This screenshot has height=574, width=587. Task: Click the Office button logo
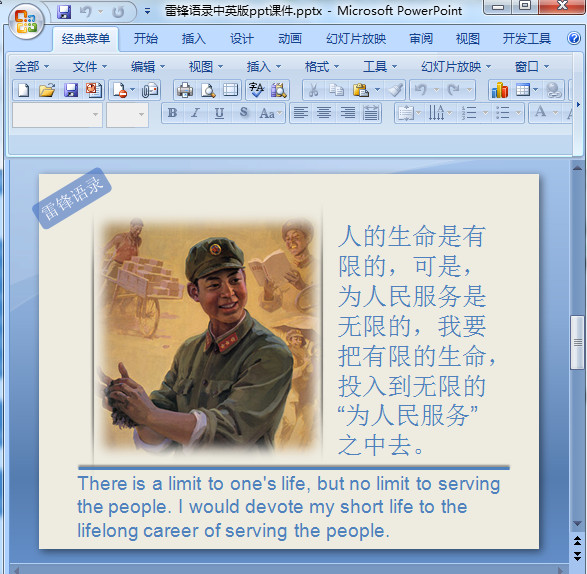coord(25,22)
